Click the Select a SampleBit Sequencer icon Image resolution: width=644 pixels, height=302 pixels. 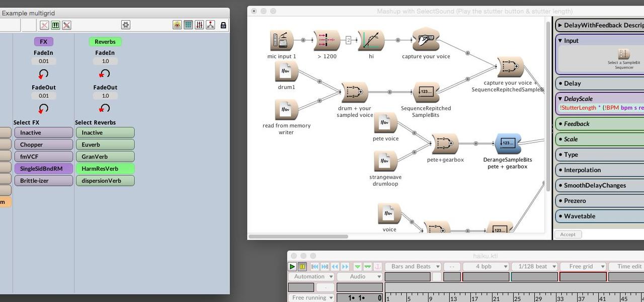click(x=624, y=54)
